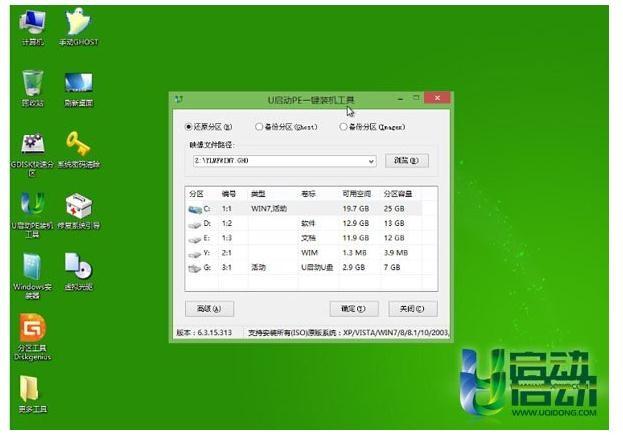Viewport: 623px width, 438px height.
Task: Click the supported systems status bar text
Action: [348, 333]
